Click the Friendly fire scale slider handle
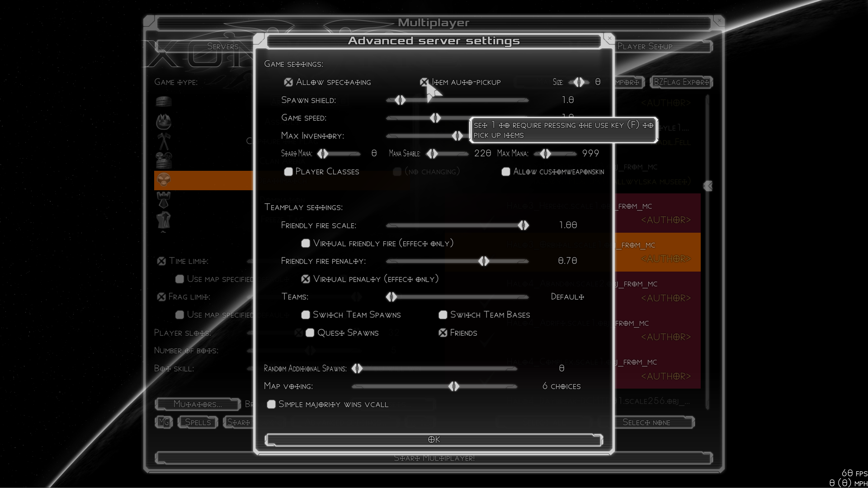Viewport: 868px width, 488px height. [524, 225]
